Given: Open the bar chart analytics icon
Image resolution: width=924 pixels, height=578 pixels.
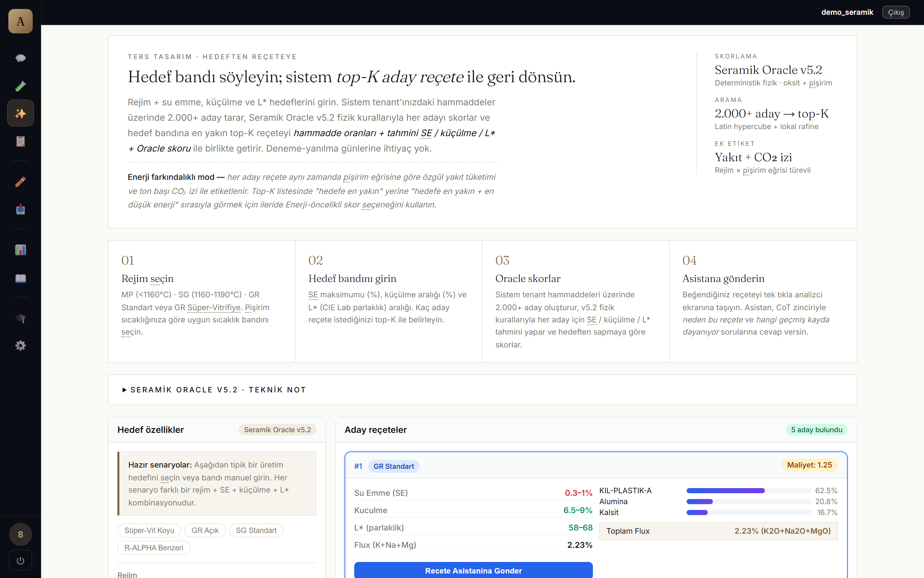Looking at the screenshot, I should pos(20,250).
